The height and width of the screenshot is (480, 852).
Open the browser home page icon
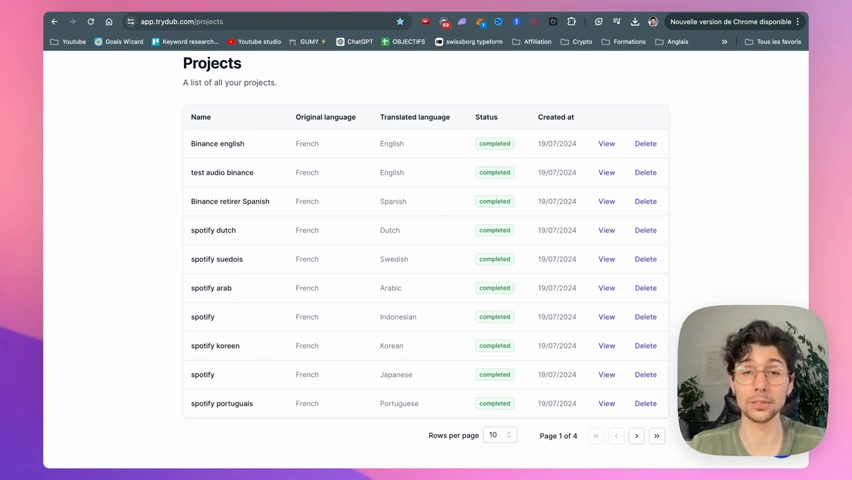(x=109, y=22)
